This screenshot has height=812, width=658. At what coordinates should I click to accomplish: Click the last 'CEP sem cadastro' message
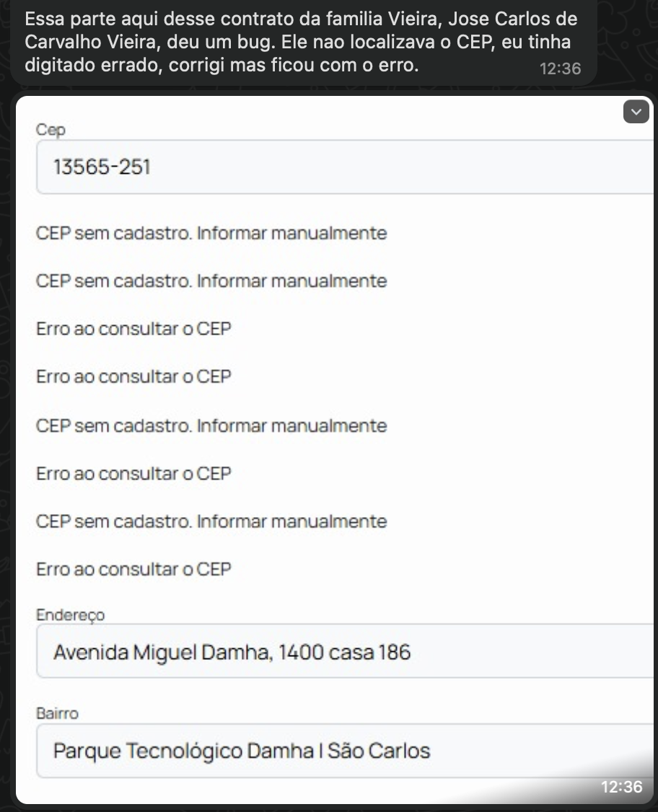coord(211,521)
